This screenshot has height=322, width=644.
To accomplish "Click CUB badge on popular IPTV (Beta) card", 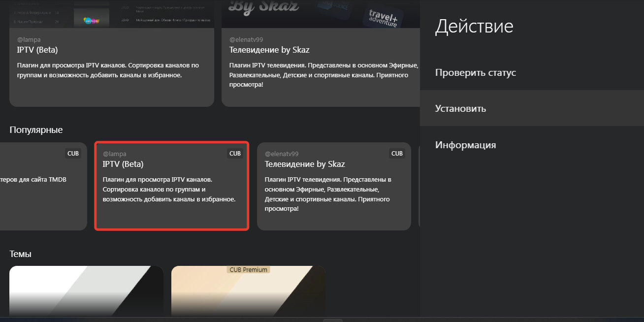I will pyautogui.click(x=235, y=154).
